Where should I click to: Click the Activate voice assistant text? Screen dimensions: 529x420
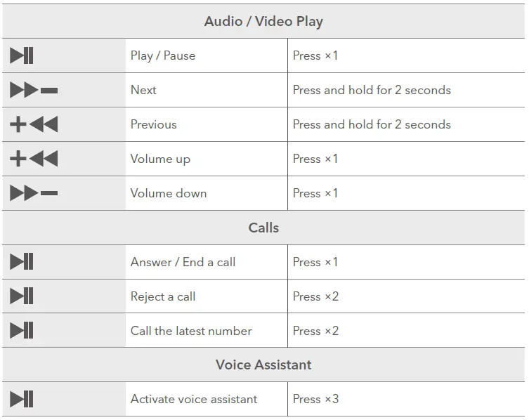pyautogui.click(x=194, y=399)
